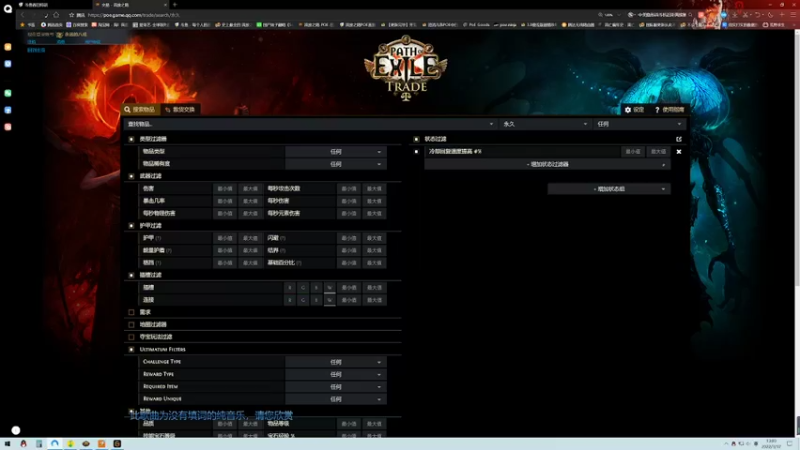Open the 任何 status dropdown at top right

(640, 124)
